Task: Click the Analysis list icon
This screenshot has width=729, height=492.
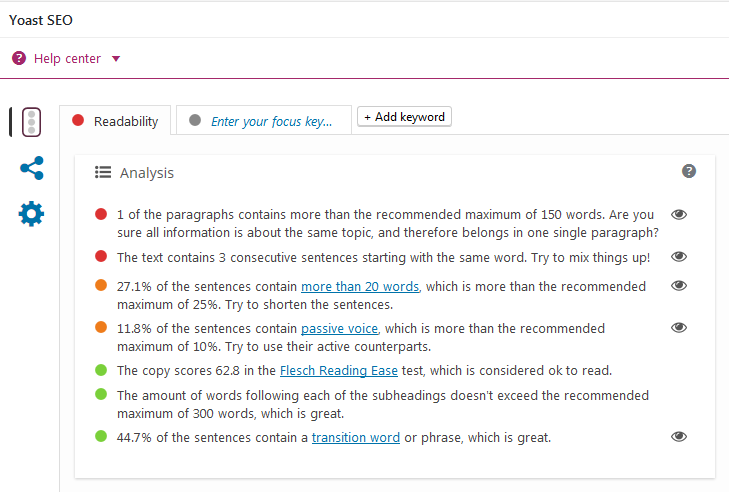Action: (x=102, y=172)
